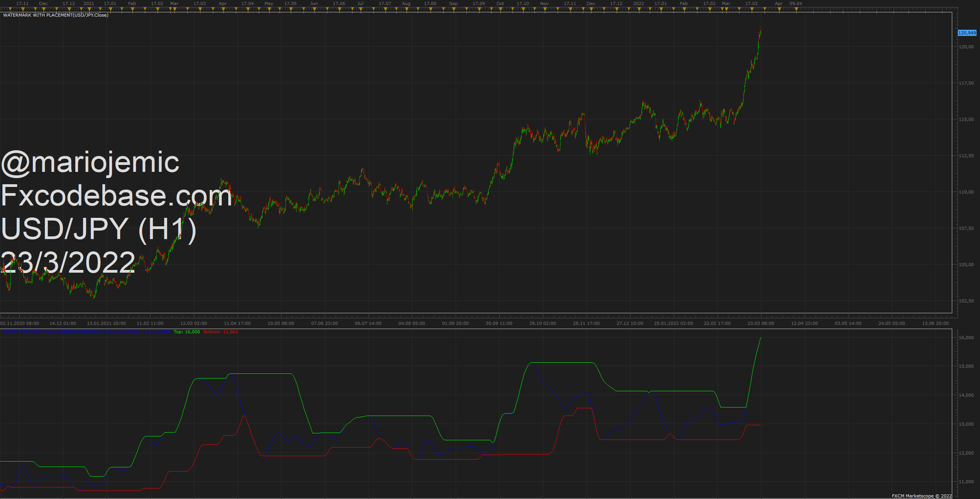Image resolution: width=980 pixels, height=499 pixels.
Task: Click the Sep label on top timeline
Action: tap(453, 3)
